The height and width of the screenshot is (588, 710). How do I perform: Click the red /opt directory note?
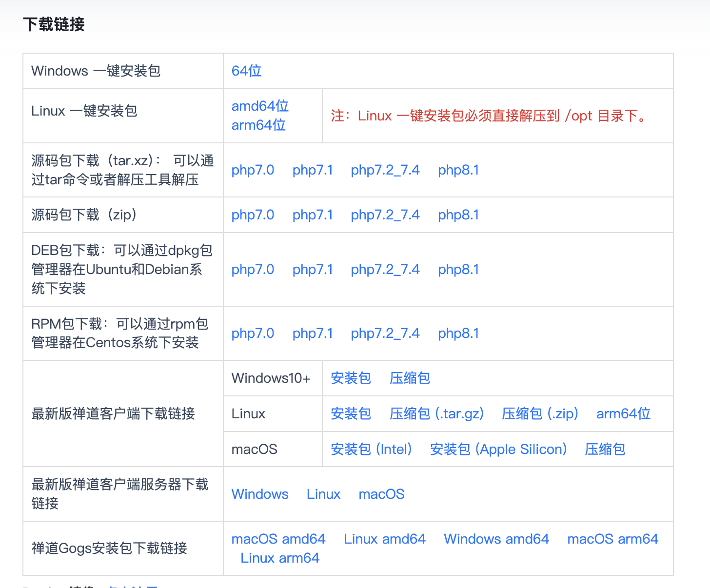490,116
